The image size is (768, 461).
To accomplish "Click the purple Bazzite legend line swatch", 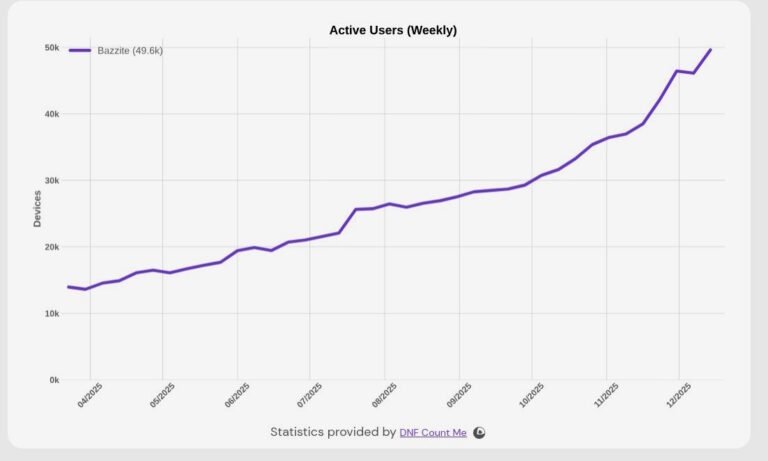I will [x=80, y=50].
